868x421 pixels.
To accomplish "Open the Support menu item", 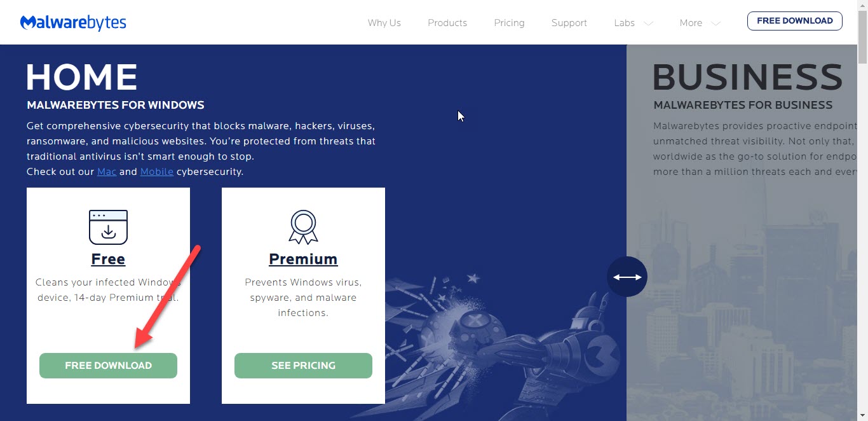I will (x=569, y=23).
